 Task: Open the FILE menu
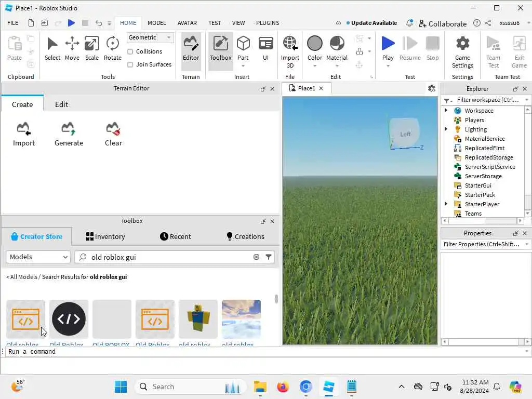click(x=13, y=23)
